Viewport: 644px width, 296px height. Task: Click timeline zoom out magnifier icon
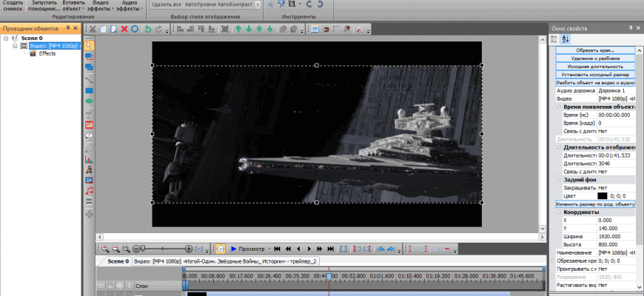115,249
